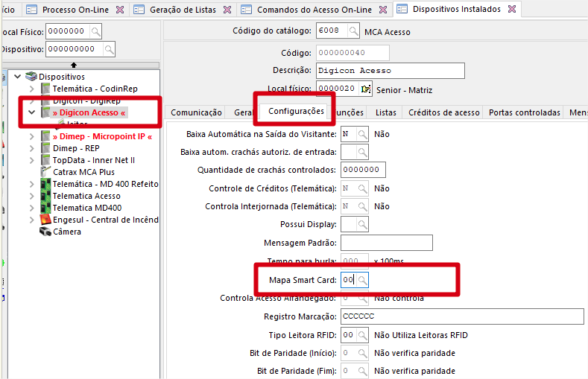
Task: Expand Telemática - CodinRep node
Action: click(x=32, y=89)
